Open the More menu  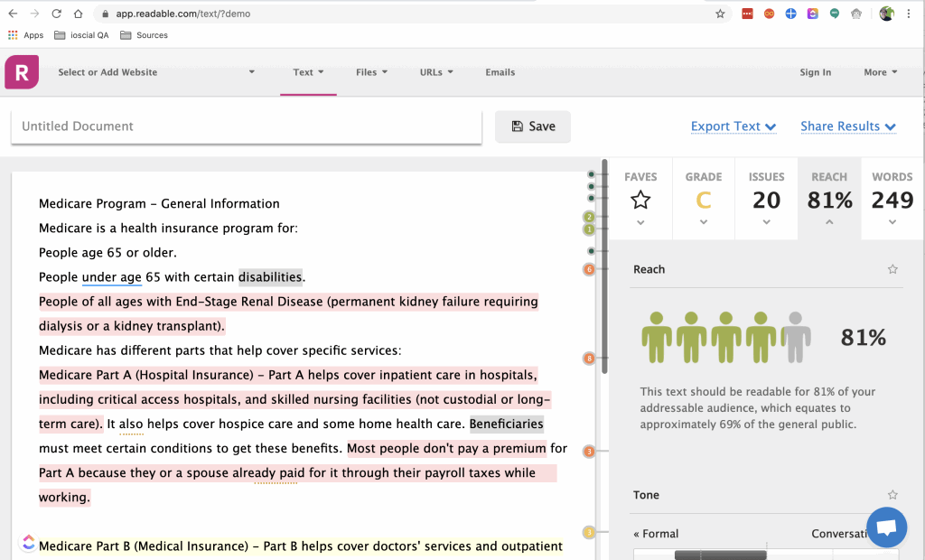[880, 72]
